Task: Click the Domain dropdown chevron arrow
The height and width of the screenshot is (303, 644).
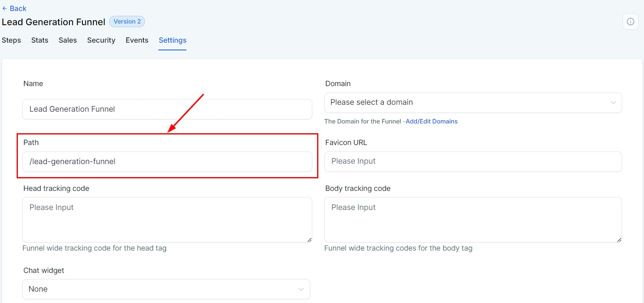Action: coord(613,103)
